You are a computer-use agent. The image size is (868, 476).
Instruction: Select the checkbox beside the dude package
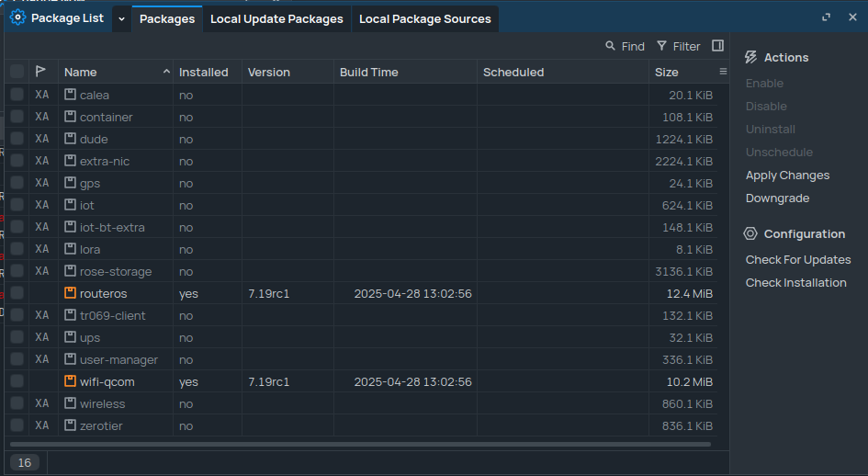pos(17,139)
